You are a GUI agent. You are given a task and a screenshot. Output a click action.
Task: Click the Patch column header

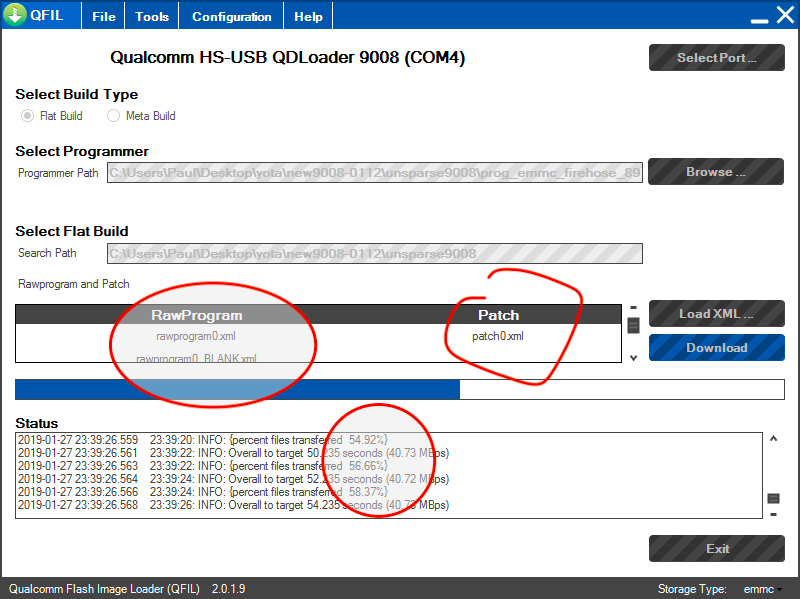[498, 315]
